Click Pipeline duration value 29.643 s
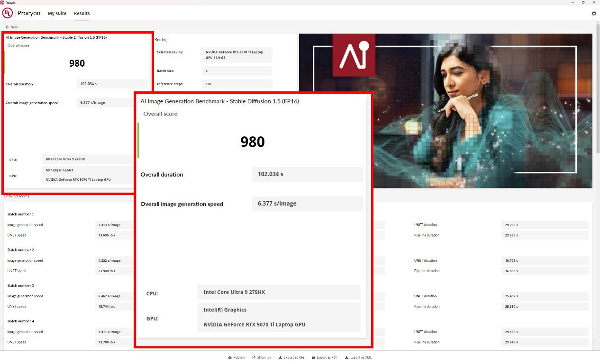 [545, 342]
